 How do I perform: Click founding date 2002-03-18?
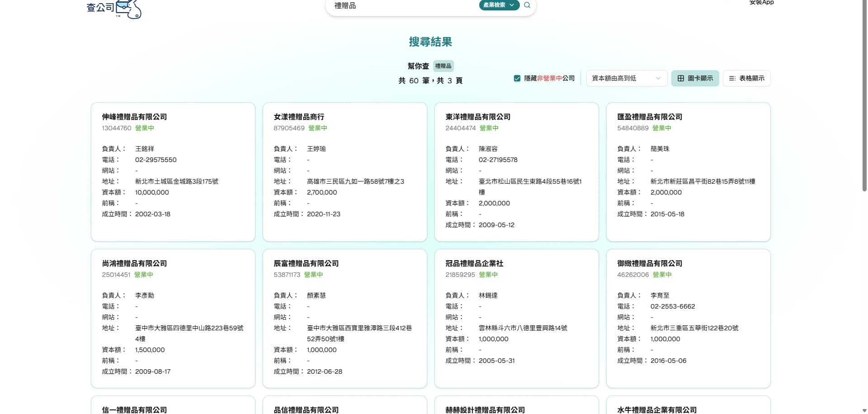point(153,214)
